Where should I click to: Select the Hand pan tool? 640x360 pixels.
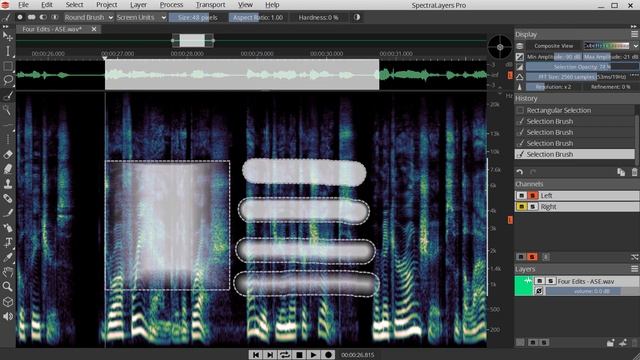coord(8,272)
